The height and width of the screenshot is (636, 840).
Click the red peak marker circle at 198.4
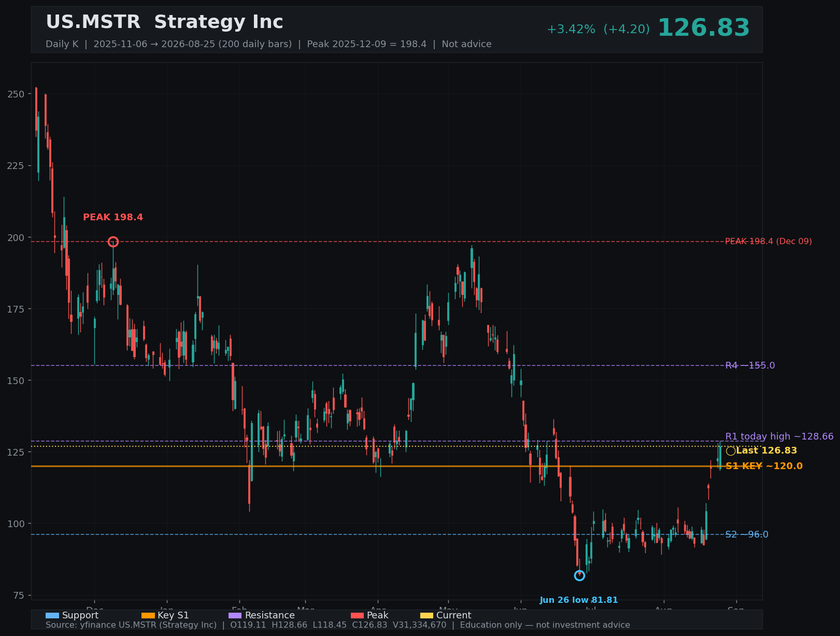point(113,242)
